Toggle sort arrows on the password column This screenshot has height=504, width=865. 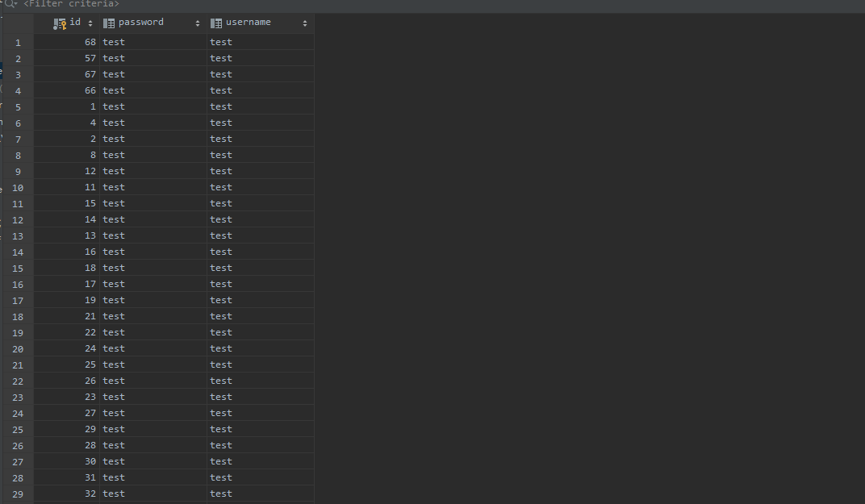198,23
